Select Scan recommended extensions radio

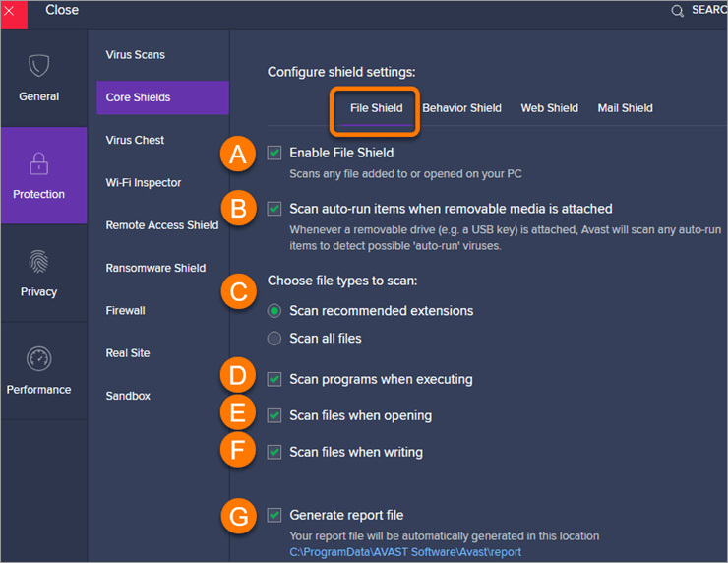(x=274, y=311)
